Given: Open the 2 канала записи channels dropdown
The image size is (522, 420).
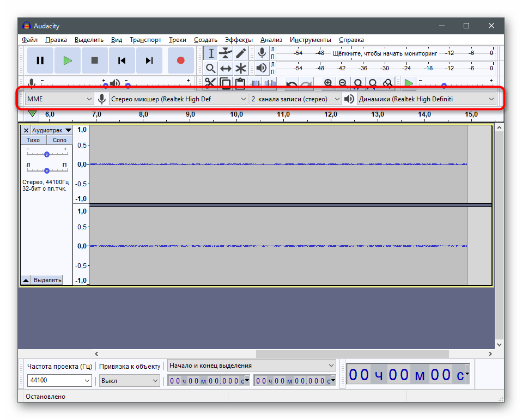Looking at the screenshot, I should coord(296,99).
